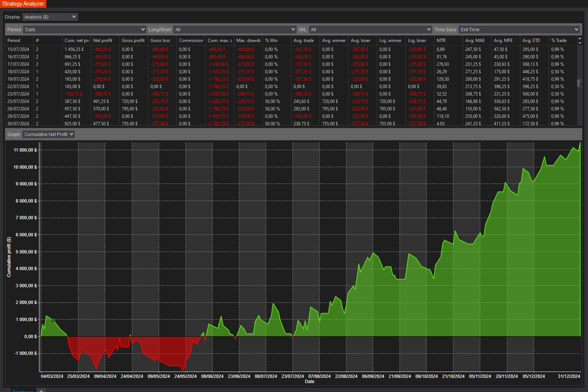
Task: Click the 570,00 $ net profit cell
Action: point(101,109)
